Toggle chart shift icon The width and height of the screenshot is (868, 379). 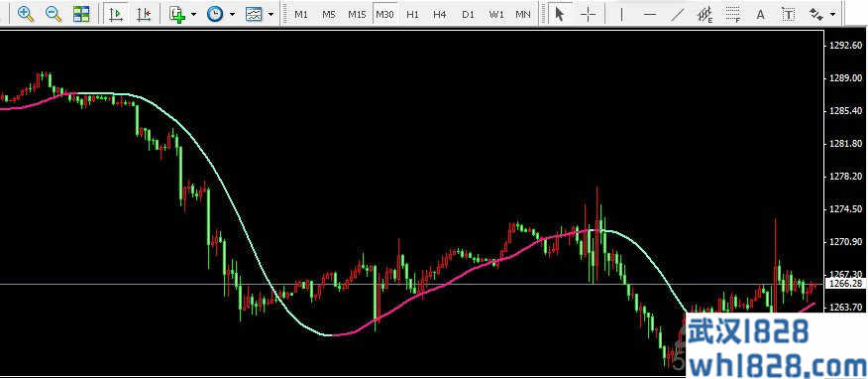coord(144,14)
